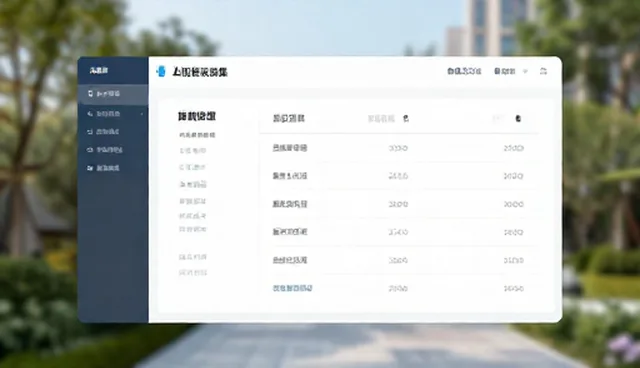
Task: Click the small icon beside the middle column header
Action: click(x=406, y=119)
